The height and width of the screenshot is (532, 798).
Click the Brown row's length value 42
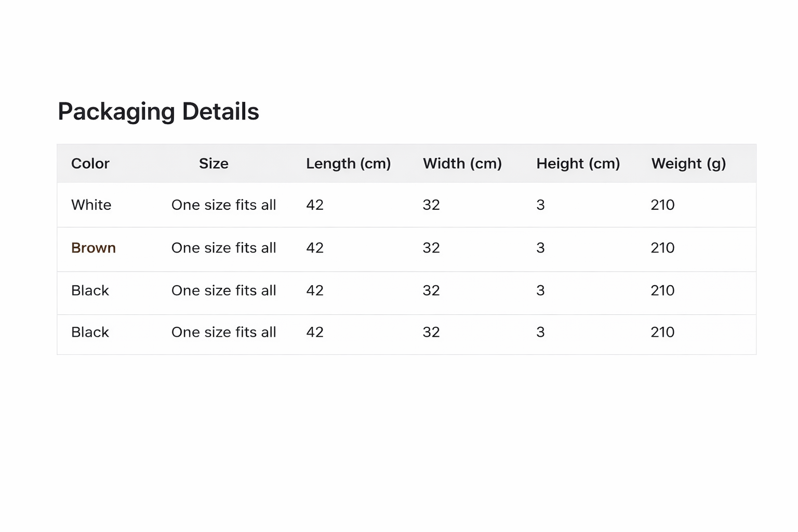tap(315, 248)
